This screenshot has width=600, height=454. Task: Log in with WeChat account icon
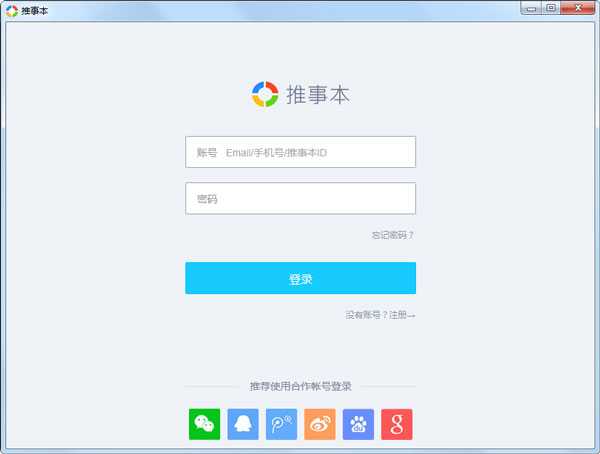(204, 424)
